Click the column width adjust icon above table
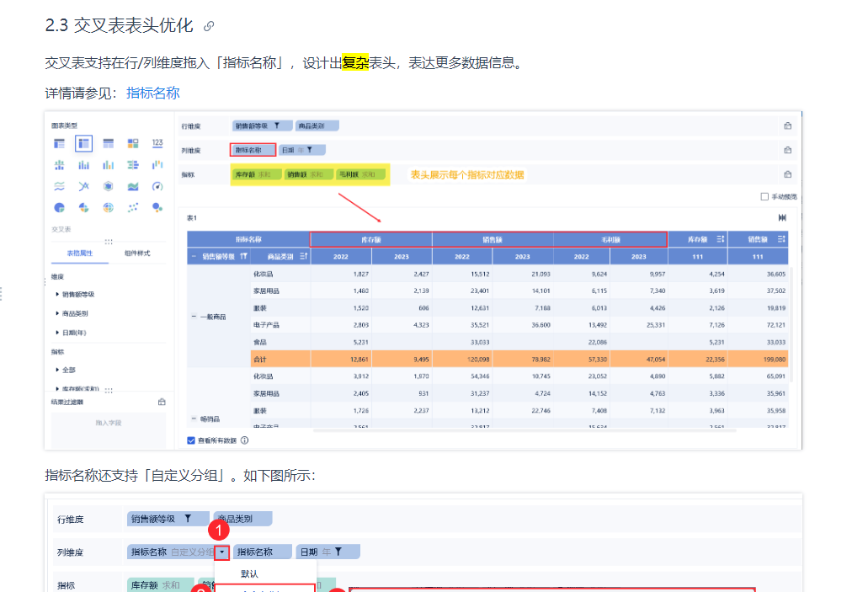868x592 pixels. [782, 218]
